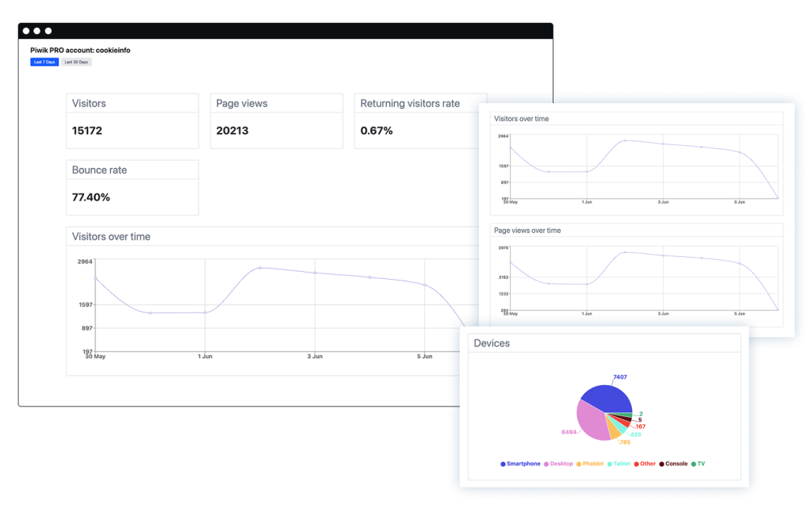The image size is (812, 516).
Task: Click the 30 May data point in the large Visitors chart
Action: coord(95,277)
